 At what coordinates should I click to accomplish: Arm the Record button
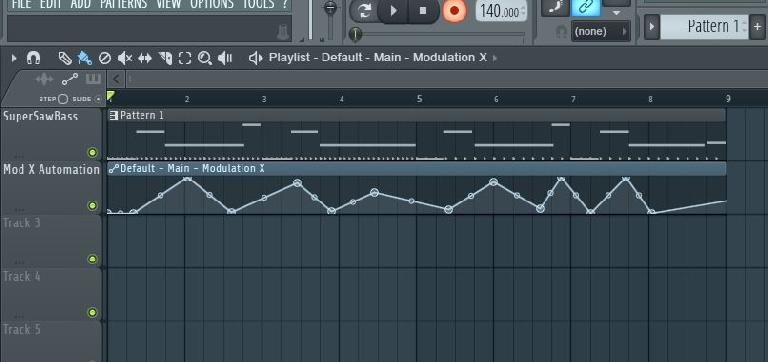455,10
